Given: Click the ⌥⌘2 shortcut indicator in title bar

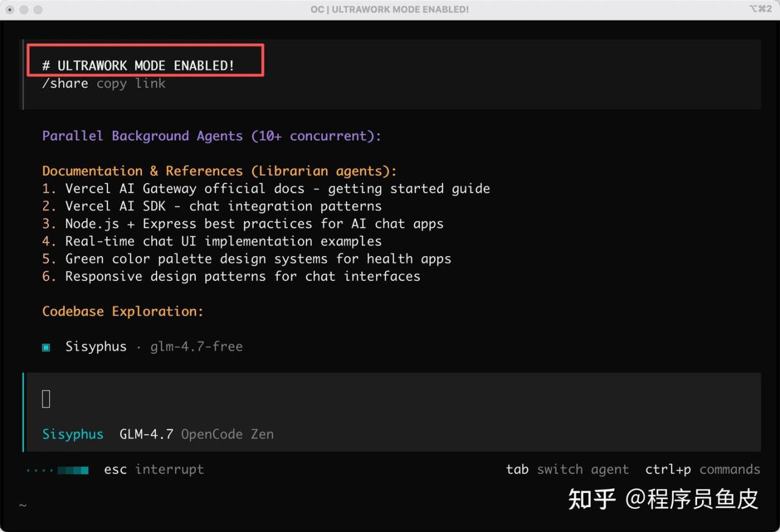Looking at the screenshot, I should pos(760,9).
